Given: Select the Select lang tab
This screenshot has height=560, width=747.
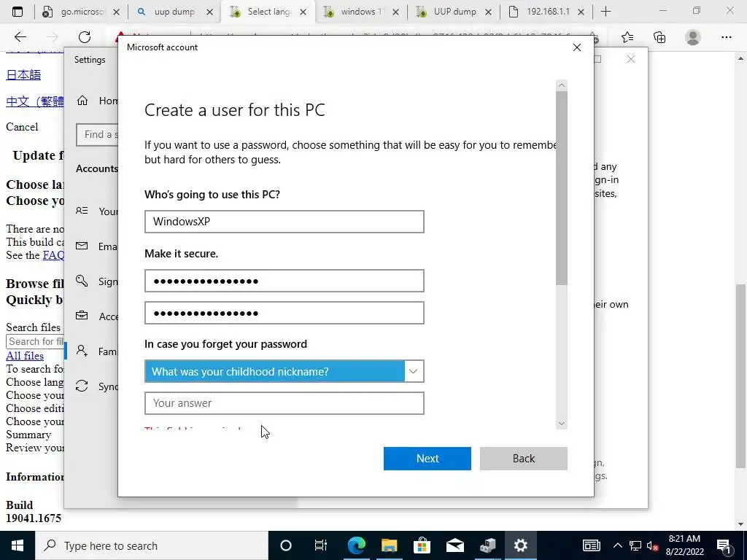Looking at the screenshot, I should pos(268,12).
